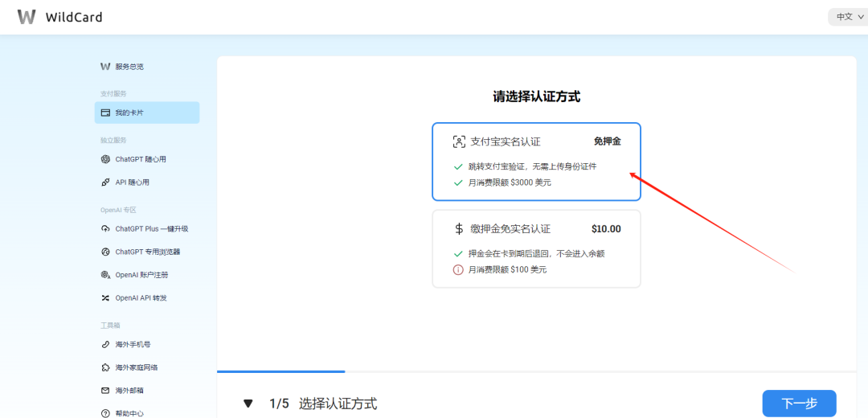Click the puzzle icon beside 海外家庭网络
Screen dimensions: 868x418
coord(105,367)
